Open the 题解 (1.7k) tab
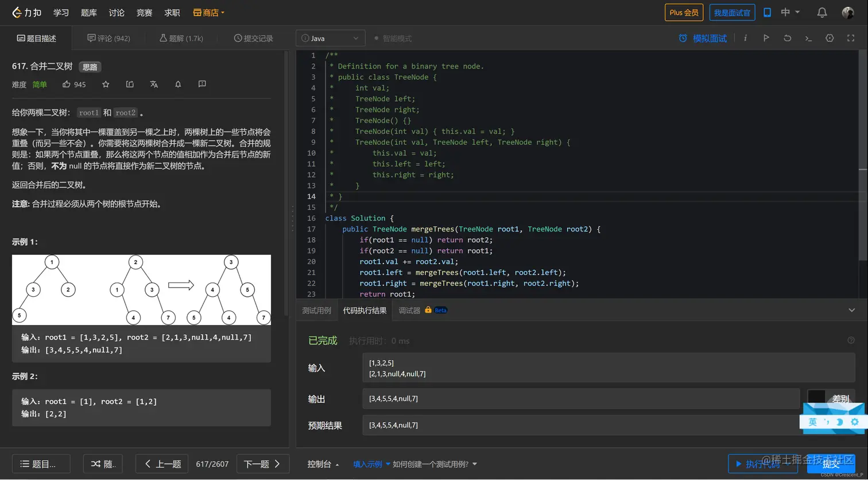This screenshot has width=868, height=480. click(181, 38)
